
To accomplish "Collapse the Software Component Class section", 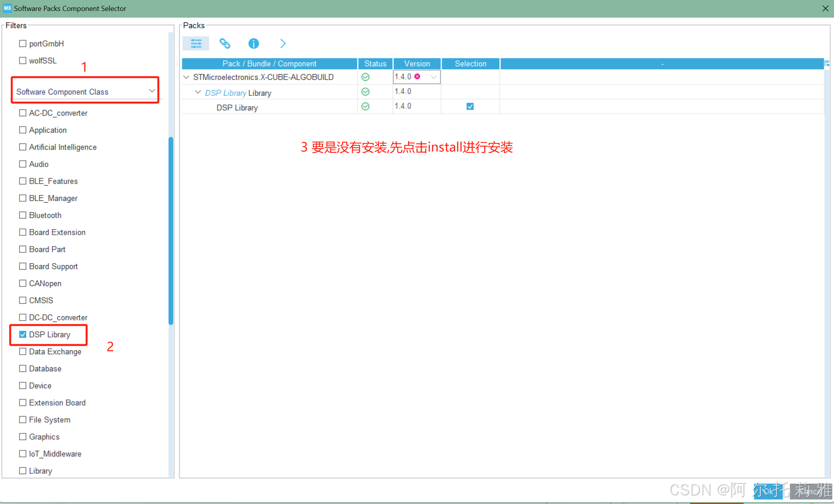I will point(152,91).
